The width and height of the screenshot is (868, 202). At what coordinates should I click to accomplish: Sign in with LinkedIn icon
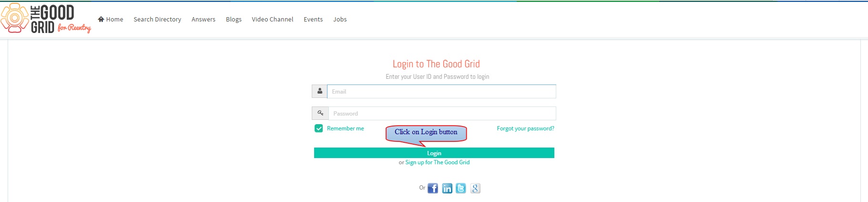447,188
